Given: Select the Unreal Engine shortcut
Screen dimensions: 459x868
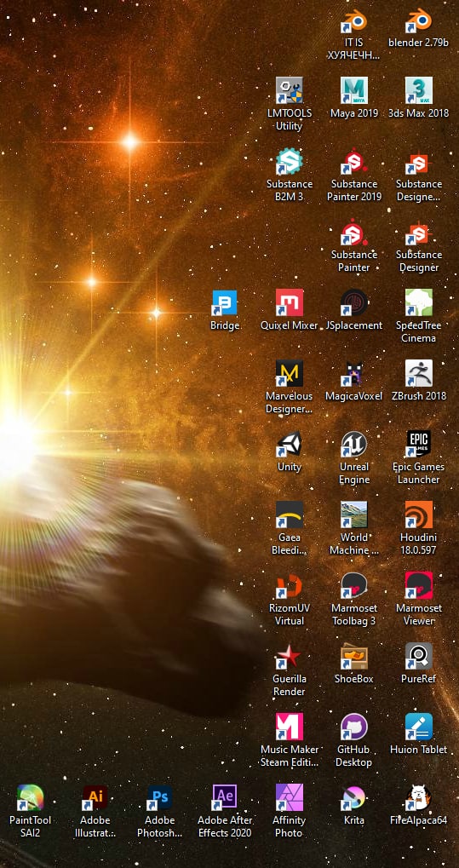Looking at the screenshot, I should click(353, 444).
